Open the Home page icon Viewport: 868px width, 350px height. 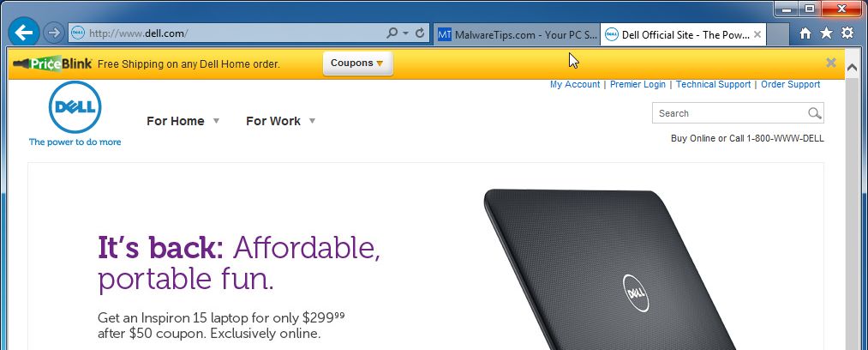click(x=805, y=33)
